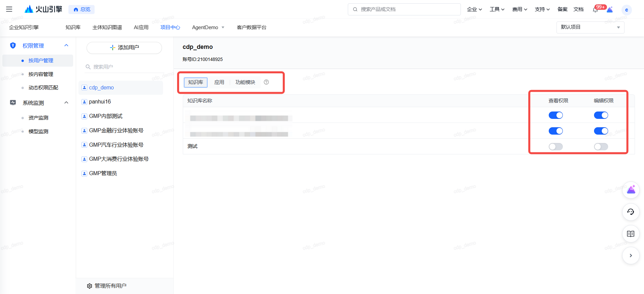
Task: Open the AgentDemo dropdown menu
Action: (x=208, y=27)
